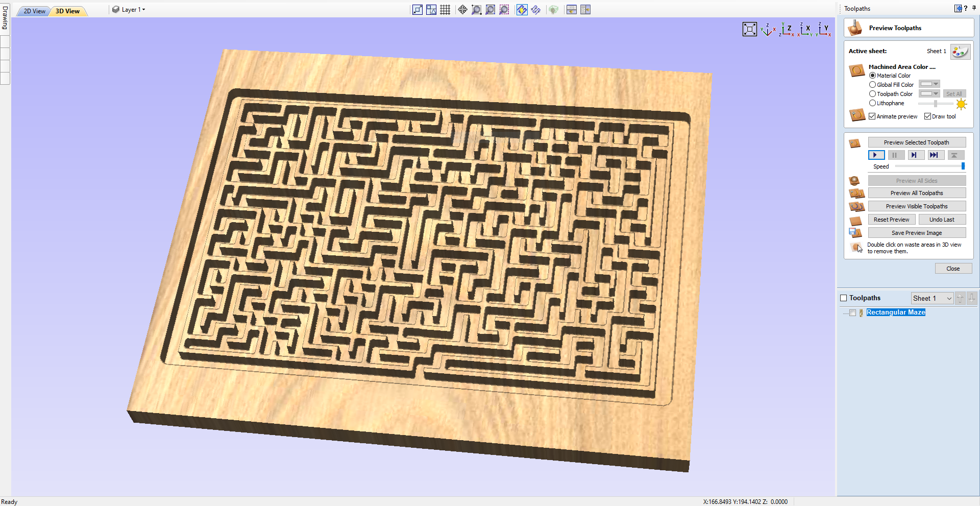Toggle the Draw tool checkbox

click(928, 116)
